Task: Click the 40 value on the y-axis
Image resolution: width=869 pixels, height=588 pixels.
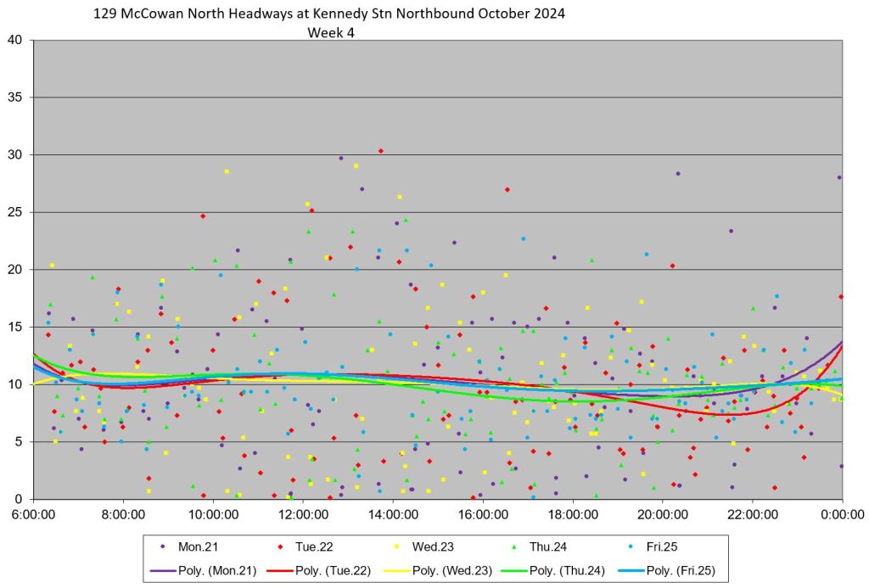Action: pos(16,41)
